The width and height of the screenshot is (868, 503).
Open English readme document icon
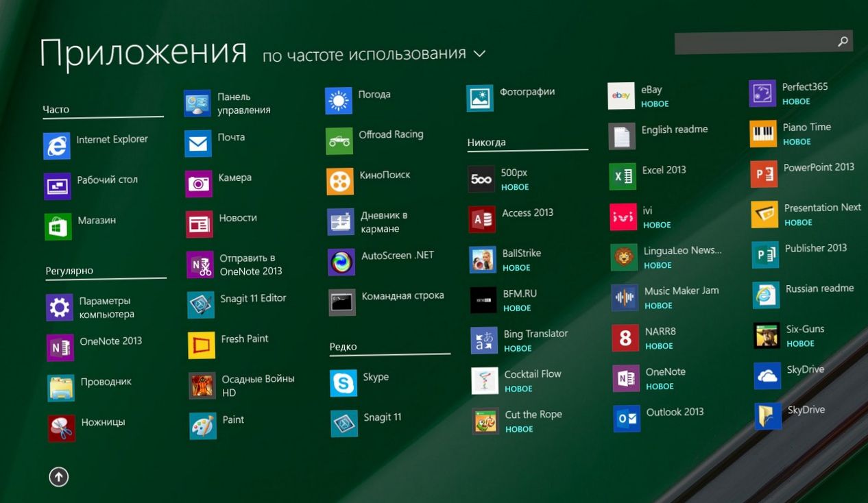coord(622,136)
